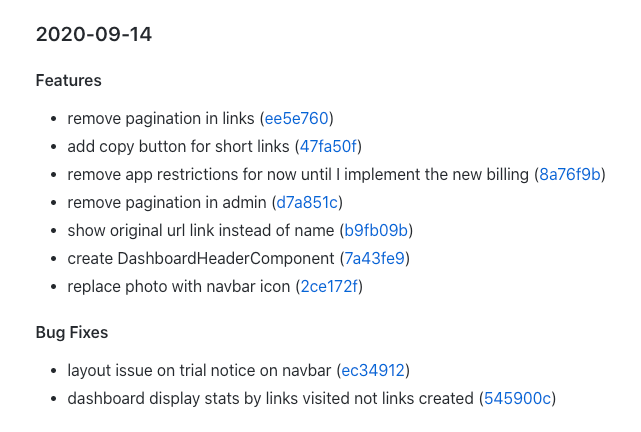Click 'add copy button for short links' text
641x432 pixels.
pos(178,146)
